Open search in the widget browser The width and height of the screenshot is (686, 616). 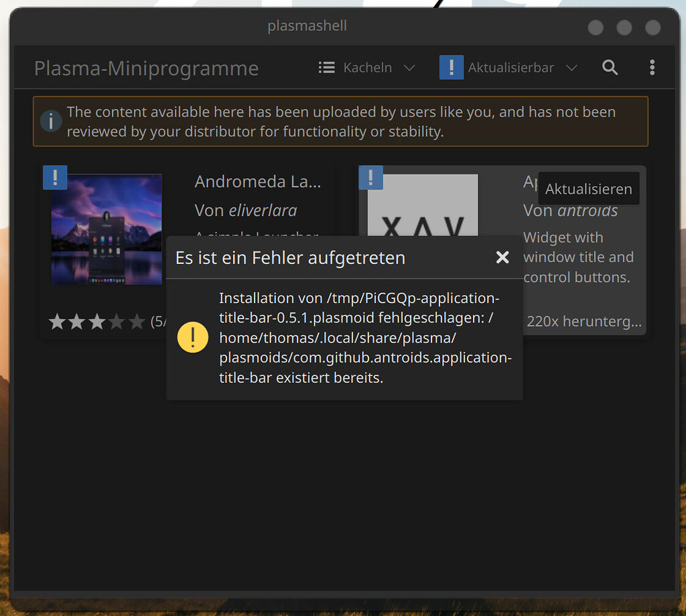pyautogui.click(x=610, y=67)
